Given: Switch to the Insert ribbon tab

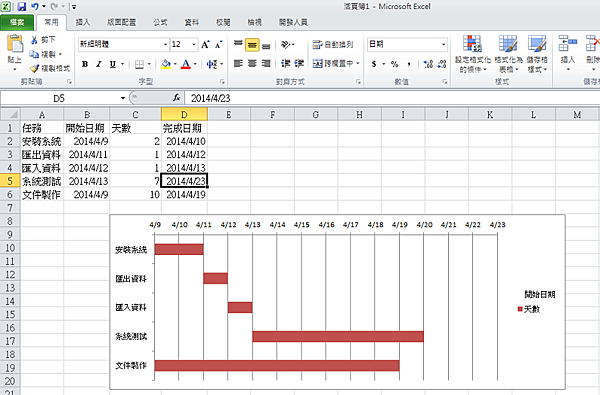Looking at the screenshot, I should 83,22.
